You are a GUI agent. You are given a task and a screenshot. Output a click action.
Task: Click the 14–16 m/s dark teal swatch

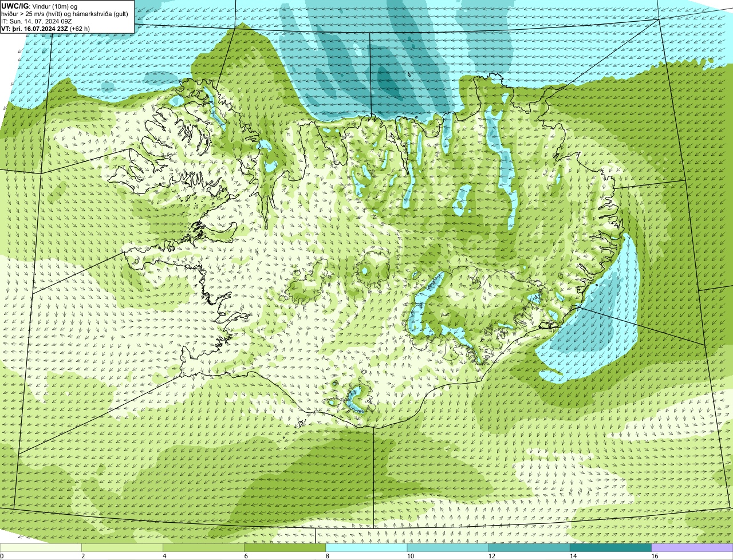point(610,547)
